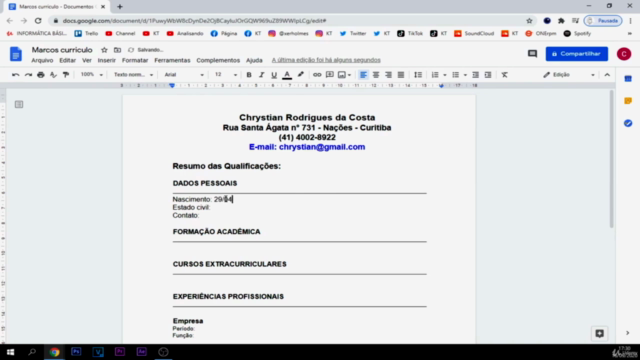Open the comment history icon

pyautogui.click(x=532, y=53)
